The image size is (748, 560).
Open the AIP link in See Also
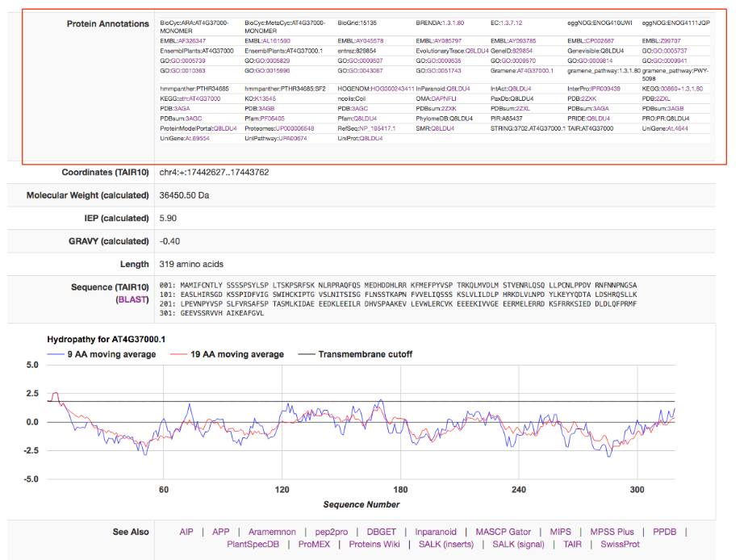pyautogui.click(x=186, y=532)
